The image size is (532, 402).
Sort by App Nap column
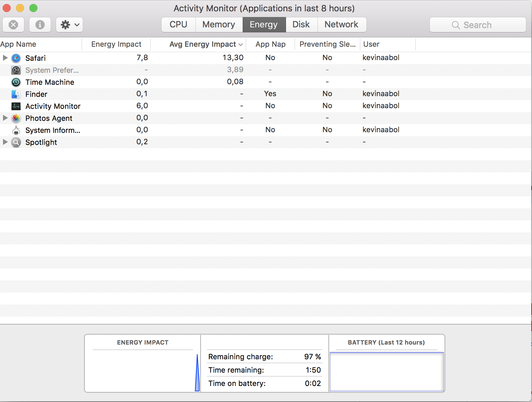(x=270, y=44)
